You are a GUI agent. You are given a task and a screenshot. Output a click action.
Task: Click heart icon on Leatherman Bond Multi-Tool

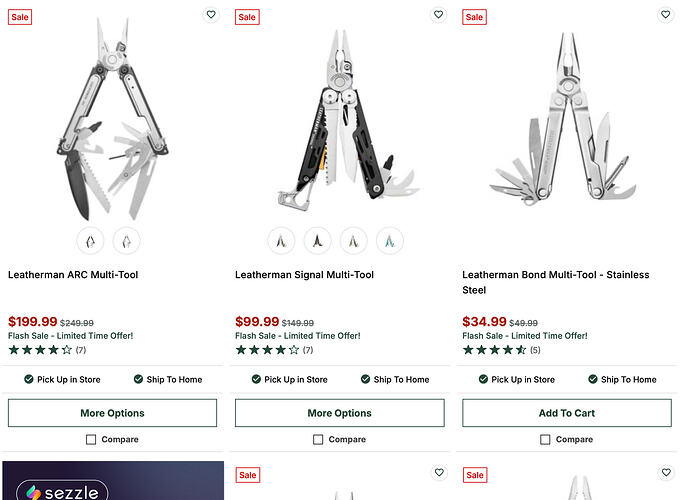coord(665,15)
